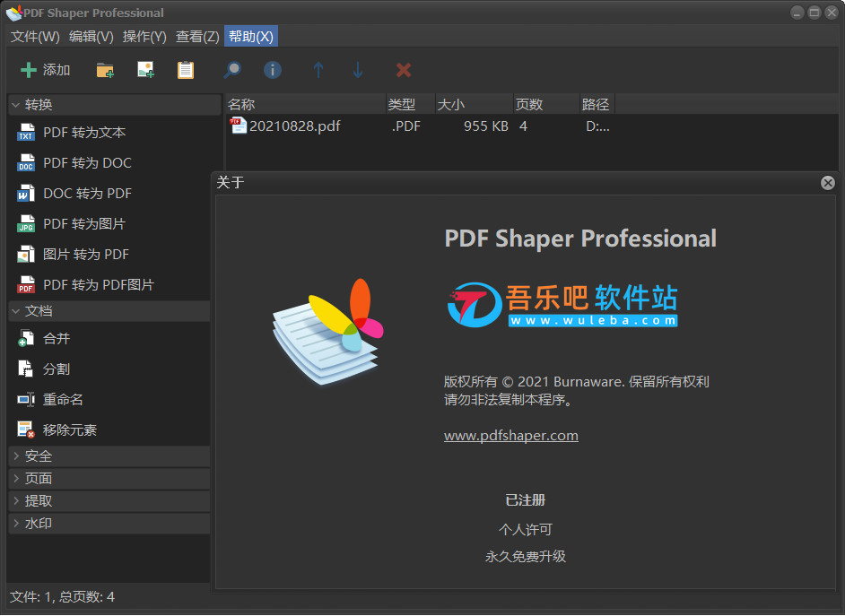
Task: Click the PDF Shaper butterfly logo image
Action: (x=328, y=331)
